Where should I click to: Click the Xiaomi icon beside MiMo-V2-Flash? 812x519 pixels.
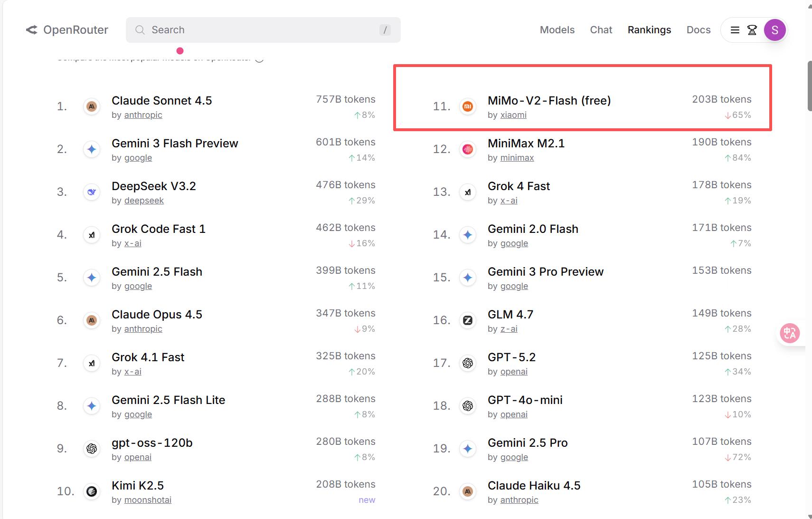[x=468, y=106]
